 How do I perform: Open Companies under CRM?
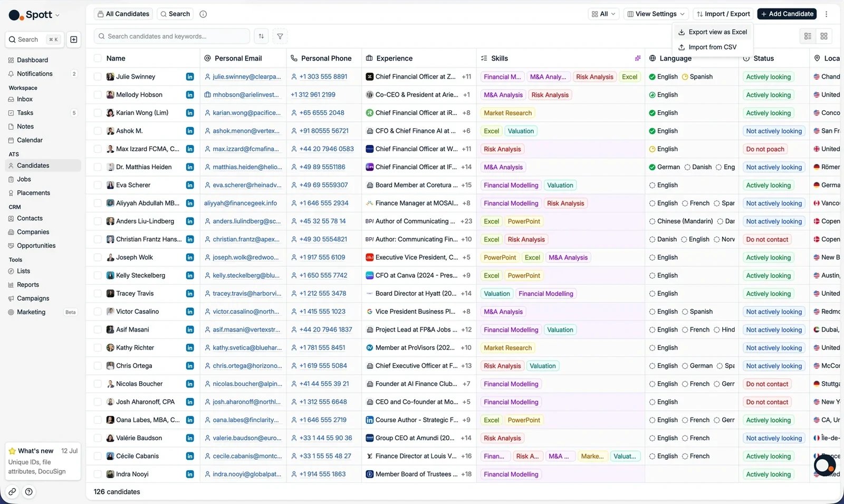33,232
